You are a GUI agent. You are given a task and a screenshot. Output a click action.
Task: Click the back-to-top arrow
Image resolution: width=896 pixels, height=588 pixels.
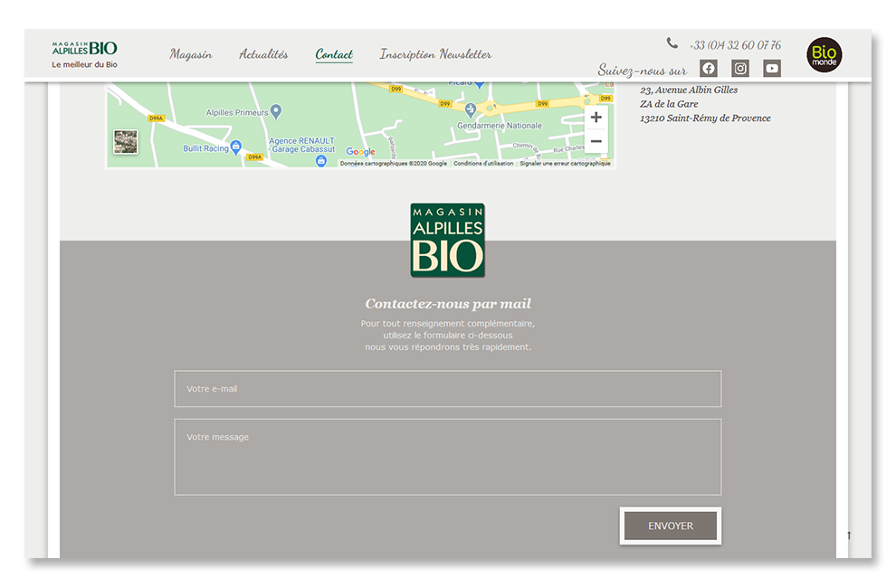[x=849, y=536]
